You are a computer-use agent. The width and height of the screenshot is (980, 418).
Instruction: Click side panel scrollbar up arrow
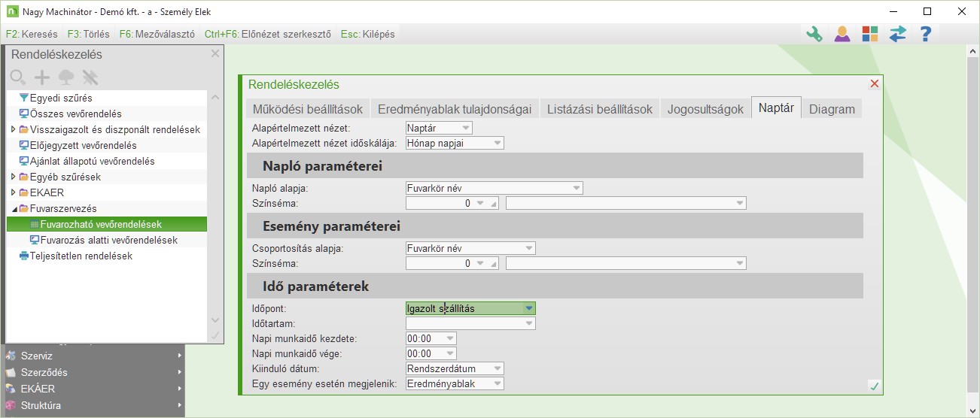tap(215, 98)
